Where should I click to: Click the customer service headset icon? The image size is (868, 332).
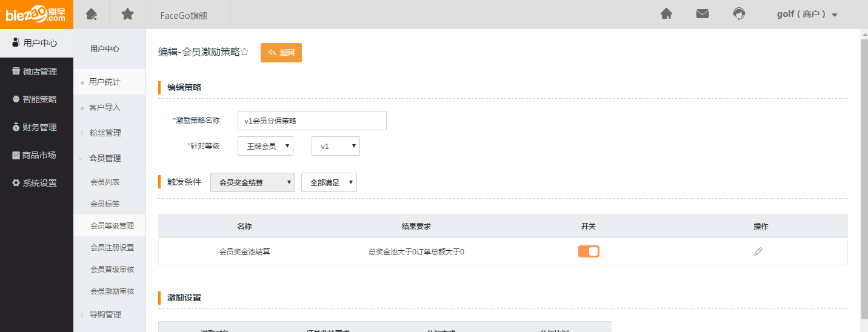pyautogui.click(x=739, y=14)
